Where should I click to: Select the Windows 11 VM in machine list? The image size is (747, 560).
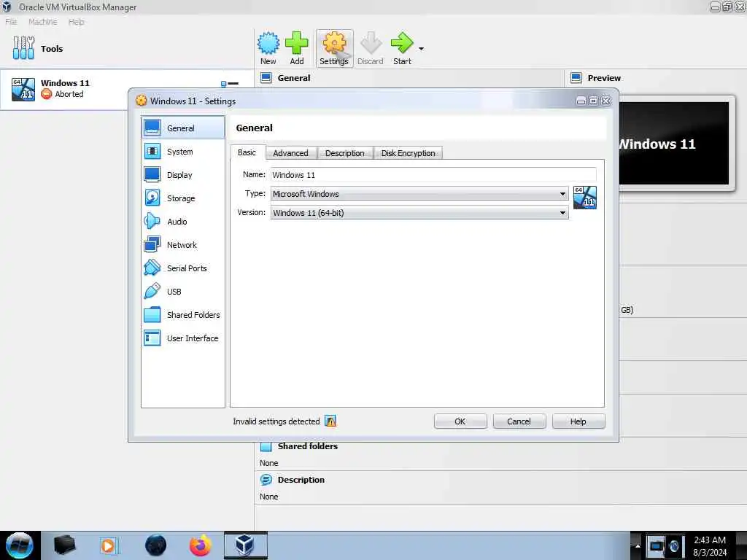coord(127,90)
